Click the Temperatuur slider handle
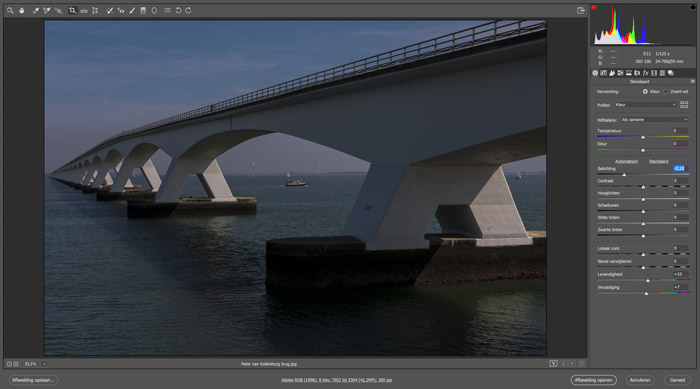The image size is (700, 389). 643,137
